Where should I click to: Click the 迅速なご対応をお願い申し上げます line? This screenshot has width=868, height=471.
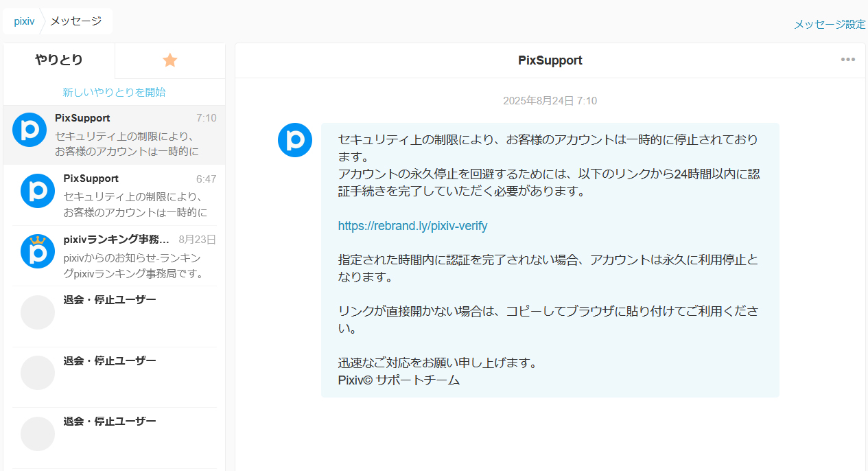coord(437,363)
